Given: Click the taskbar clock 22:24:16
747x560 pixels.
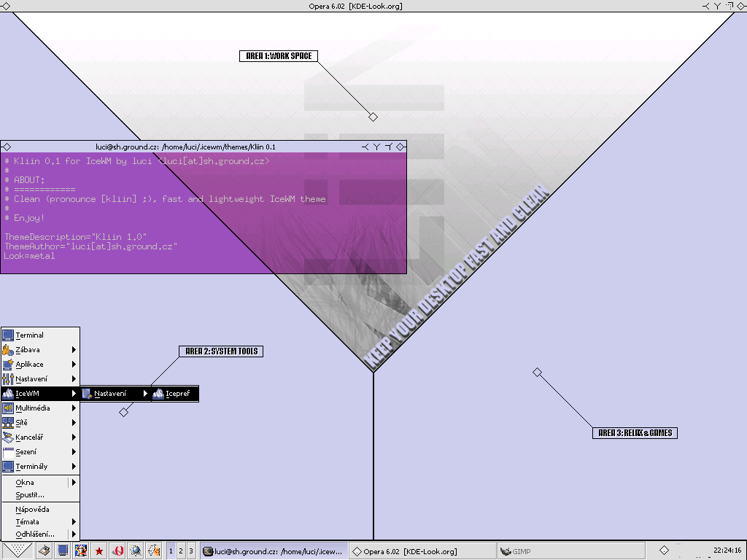Looking at the screenshot, I should (x=727, y=550).
